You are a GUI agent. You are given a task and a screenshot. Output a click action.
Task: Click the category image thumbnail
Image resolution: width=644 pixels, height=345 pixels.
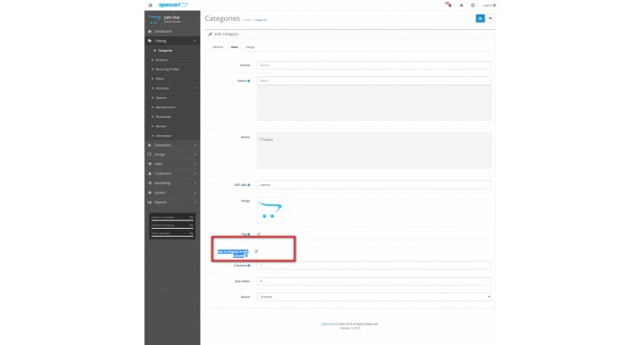tap(269, 210)
